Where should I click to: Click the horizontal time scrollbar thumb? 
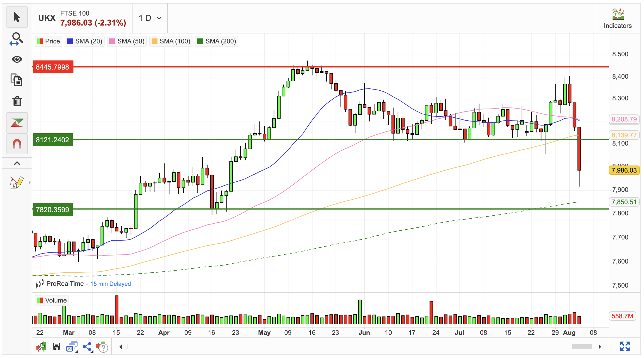pos(582,347)
